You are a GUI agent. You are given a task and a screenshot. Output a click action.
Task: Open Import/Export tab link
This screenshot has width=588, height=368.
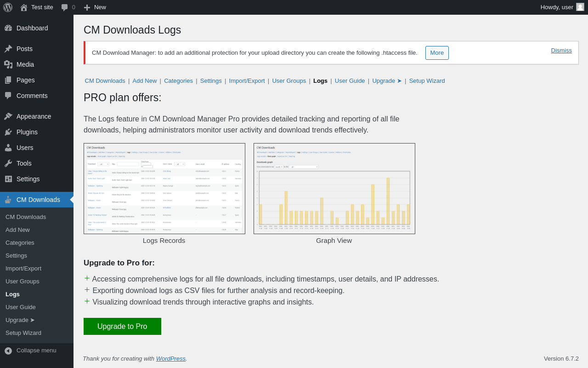pyautogui.click(x=247, y=81)
